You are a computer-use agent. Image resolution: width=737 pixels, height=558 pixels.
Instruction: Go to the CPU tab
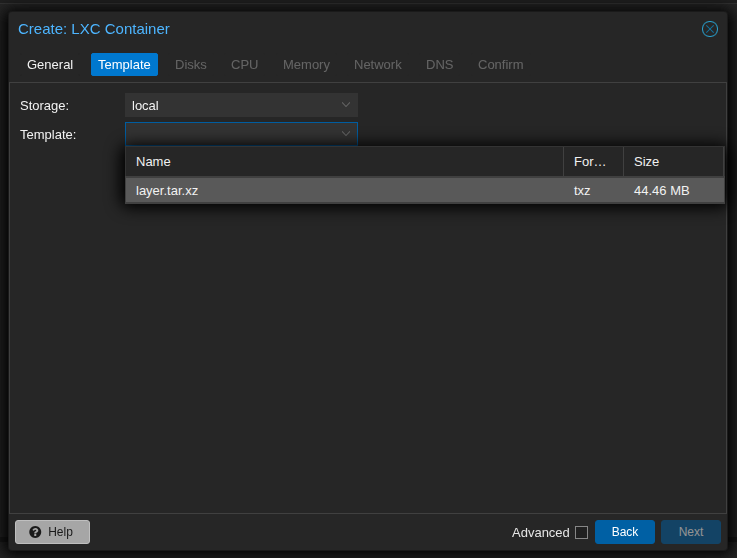pyautogui.click(x=245, y=65)
